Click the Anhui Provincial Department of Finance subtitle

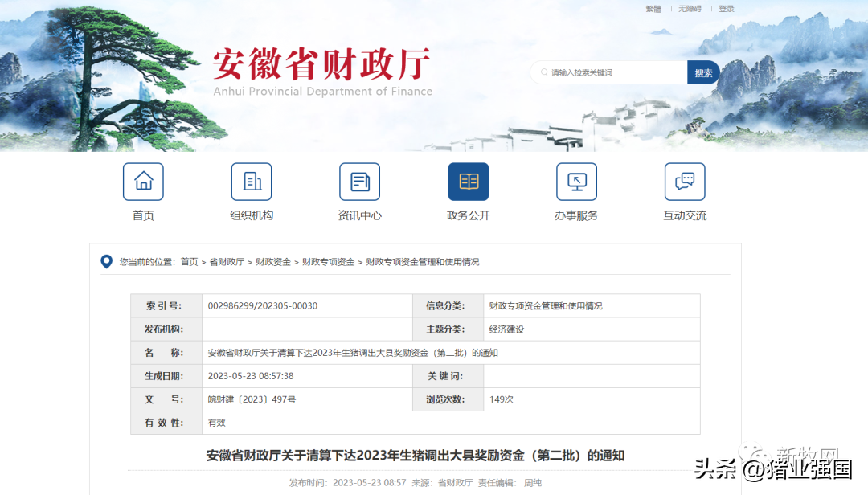(x=323, y=92)
